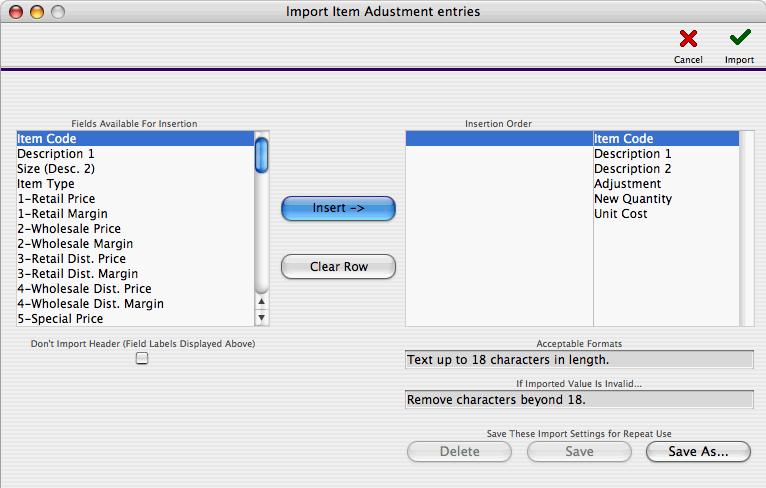Open the Save As... dialog
This screenshot has width=766, height=488.
[x=698, y=451]
